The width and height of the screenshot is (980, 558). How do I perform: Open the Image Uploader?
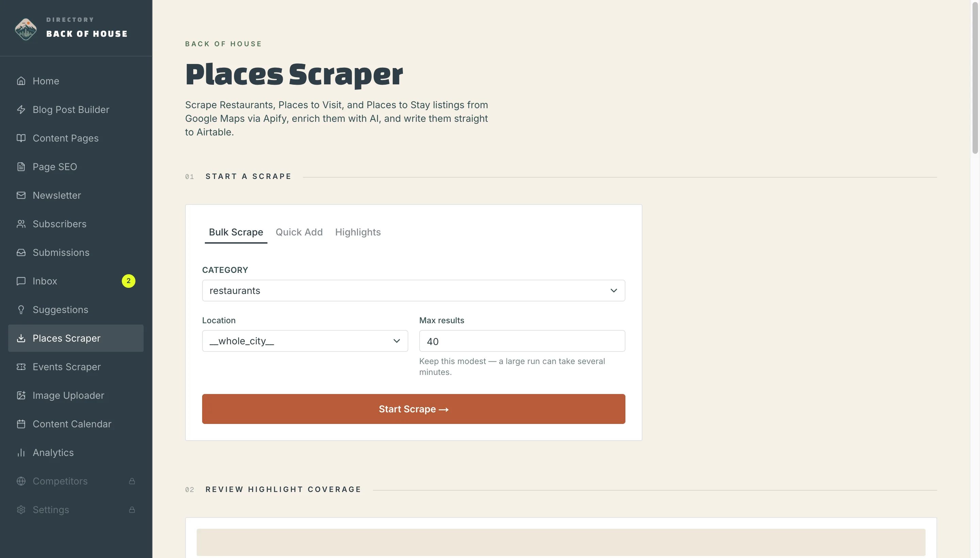coord(76,395)
